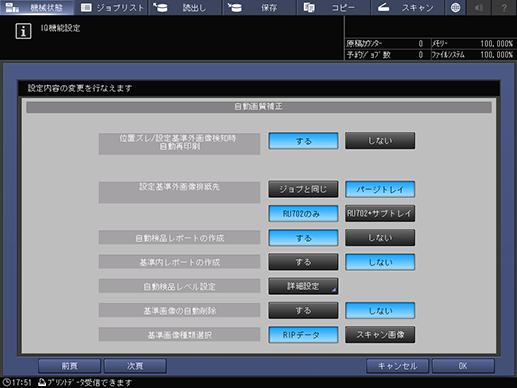Switch to the ジョブリスト tab
The image size is (517, 388).
tap(111, 7)
